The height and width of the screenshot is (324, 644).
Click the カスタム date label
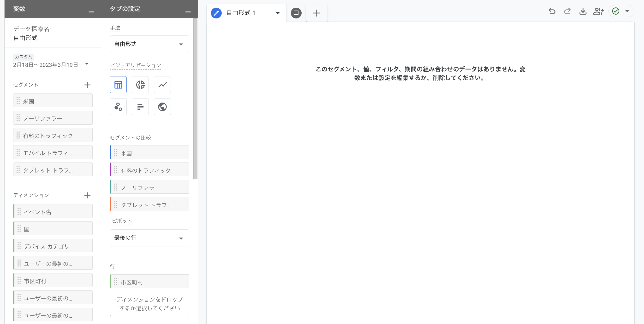pyautogui.click(x=24, y=57)
